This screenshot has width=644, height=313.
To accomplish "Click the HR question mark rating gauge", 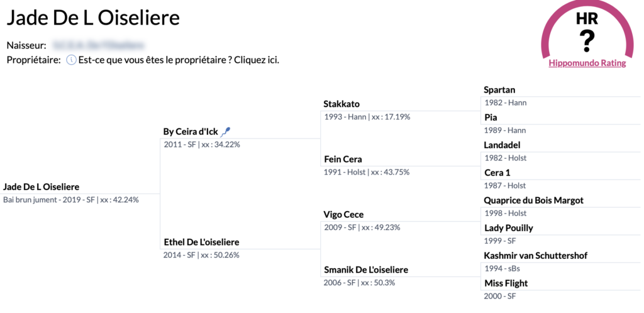I will click(x=587, y=30).
